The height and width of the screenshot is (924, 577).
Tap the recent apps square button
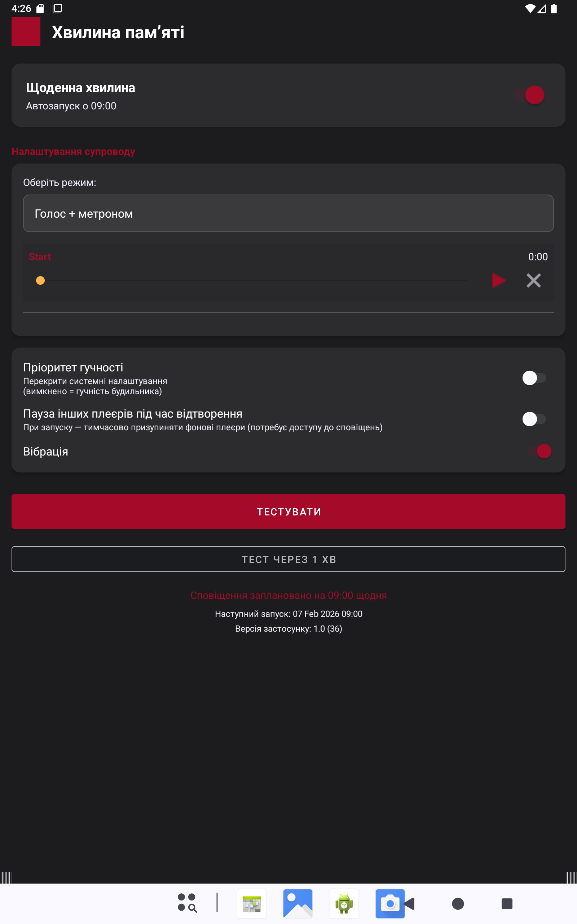[x=507, y=903]
